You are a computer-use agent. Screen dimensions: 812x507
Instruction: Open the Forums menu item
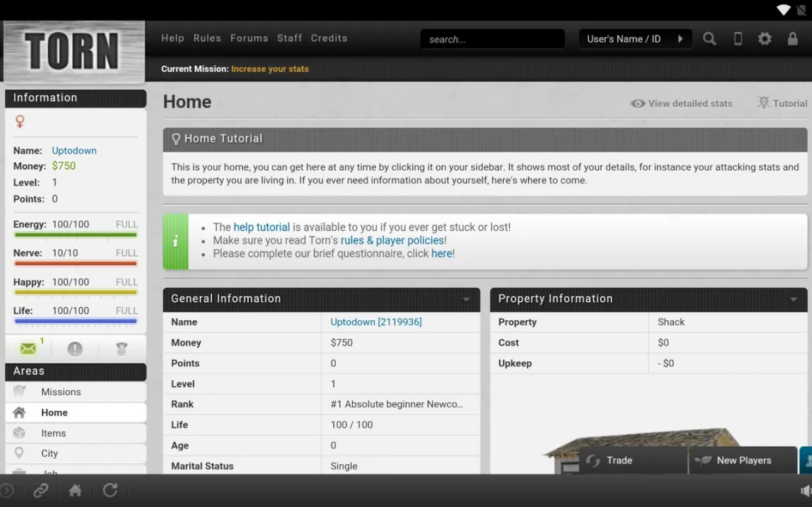pos(249,38)
